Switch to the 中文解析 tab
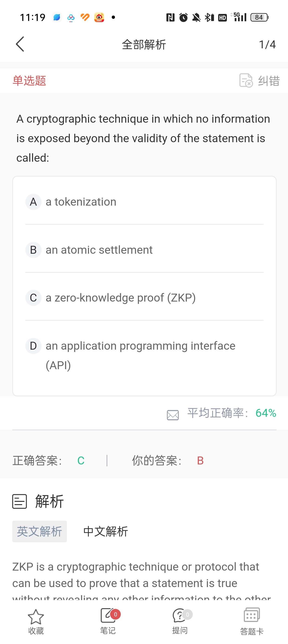The height and width of the screenshot is (644, 288). click(105, 531)
